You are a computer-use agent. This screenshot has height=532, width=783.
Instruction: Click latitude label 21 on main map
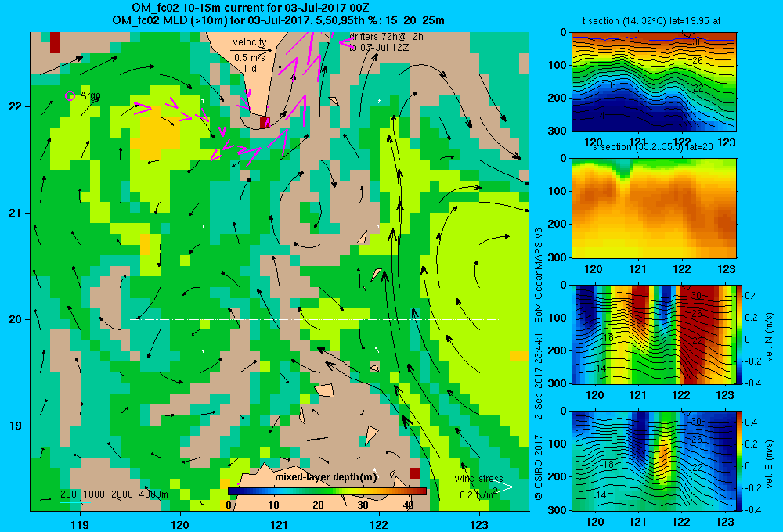click(x=15, y=213)
